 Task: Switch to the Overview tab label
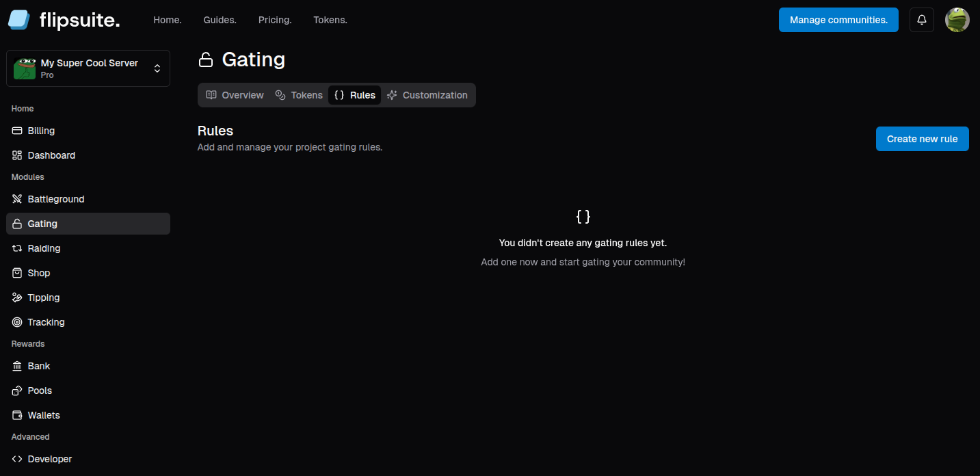click(x=243, y=95)
